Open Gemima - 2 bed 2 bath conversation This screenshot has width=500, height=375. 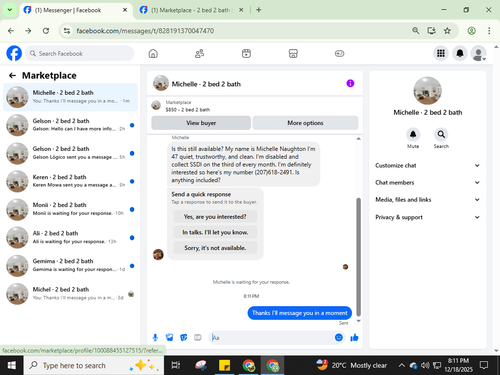pyautogui.click(x=70, y=266)
